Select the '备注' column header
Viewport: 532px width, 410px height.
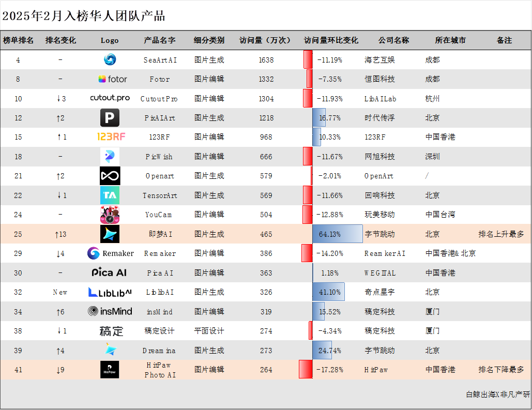pos(504,40)
